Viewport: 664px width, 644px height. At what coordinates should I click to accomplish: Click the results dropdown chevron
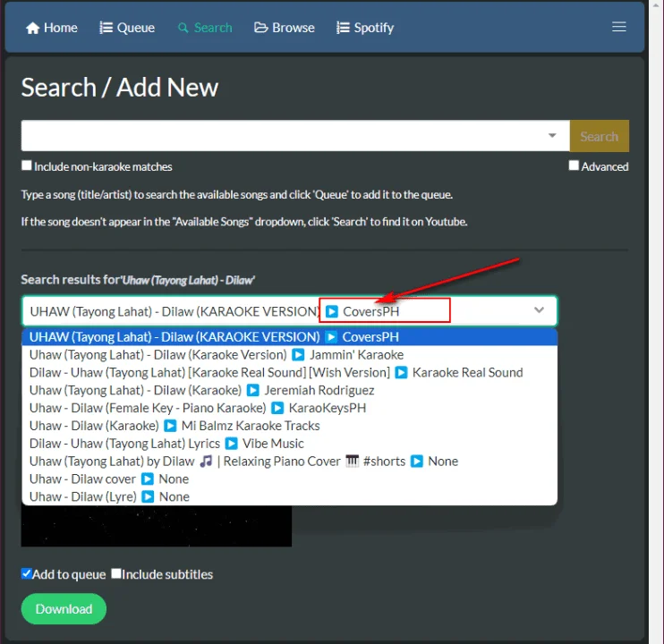pyautogui.click(x=539, y=310)
